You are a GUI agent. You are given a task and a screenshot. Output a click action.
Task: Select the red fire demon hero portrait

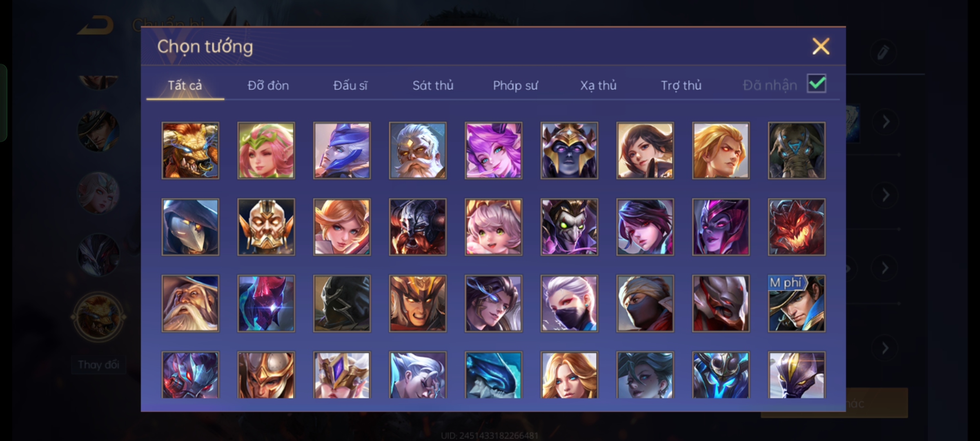(796, 227)
